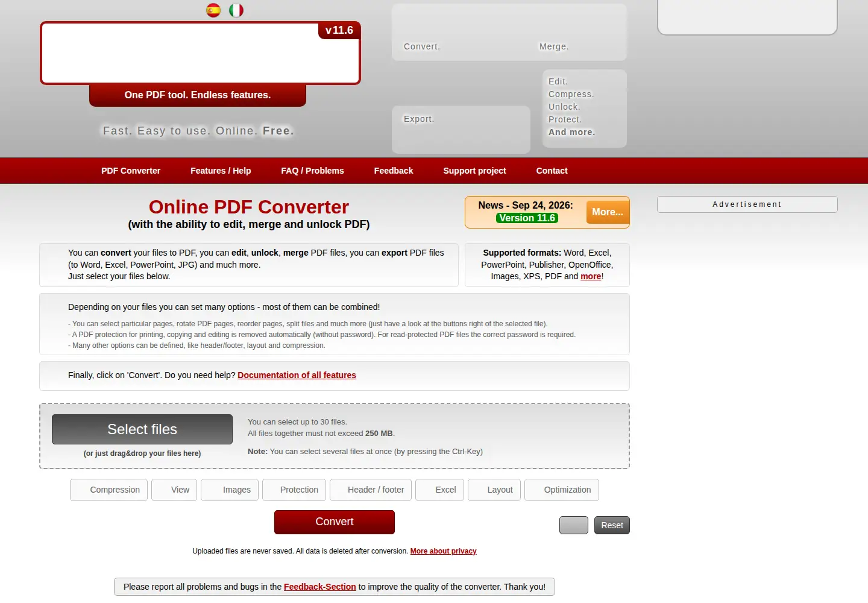Go to Features / Help page
Viewport: 868px width, 603px height.
tap(221, 171)
